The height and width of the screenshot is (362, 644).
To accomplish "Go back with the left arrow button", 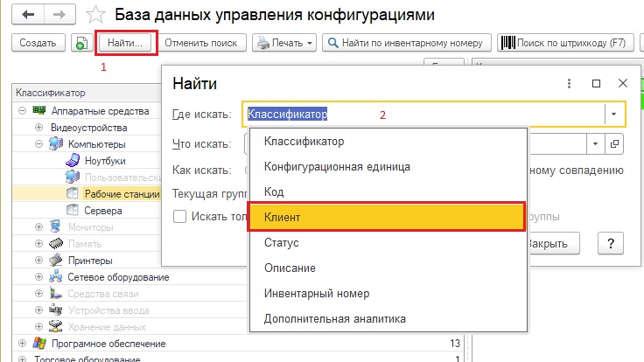I will pos(28,16).
